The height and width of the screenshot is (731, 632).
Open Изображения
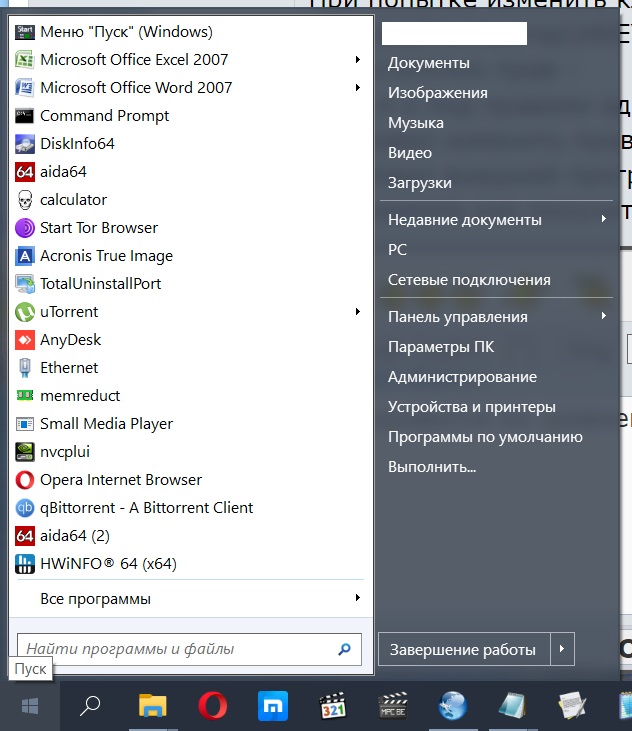438,93
